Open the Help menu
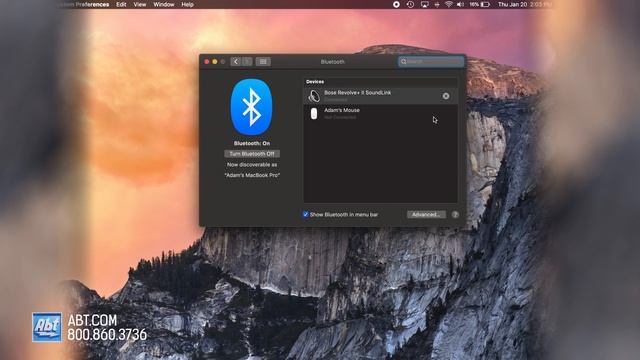The height and width of the screenshot is (360, 640). click(x=187, y=4)
